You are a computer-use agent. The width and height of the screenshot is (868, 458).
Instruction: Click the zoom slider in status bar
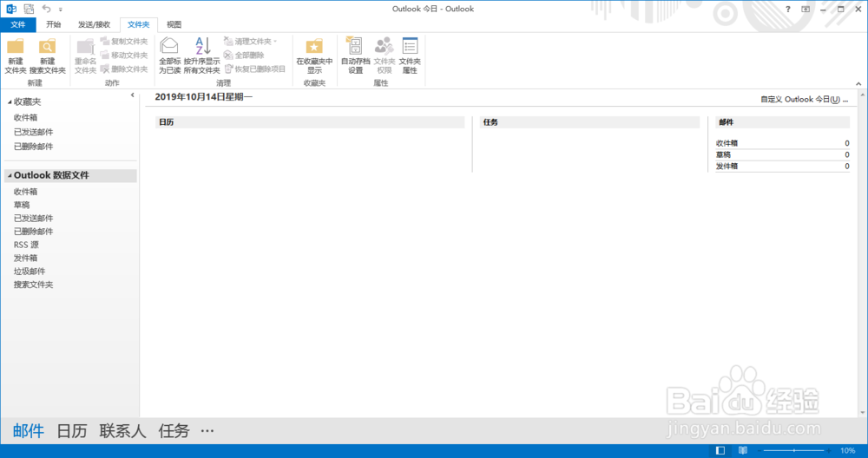pos(793,450)
